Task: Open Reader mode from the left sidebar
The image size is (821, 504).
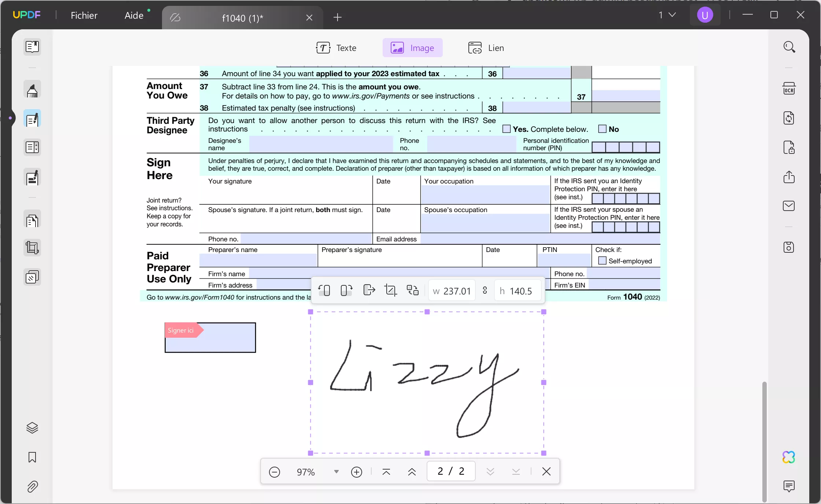Action: [32, 47]
